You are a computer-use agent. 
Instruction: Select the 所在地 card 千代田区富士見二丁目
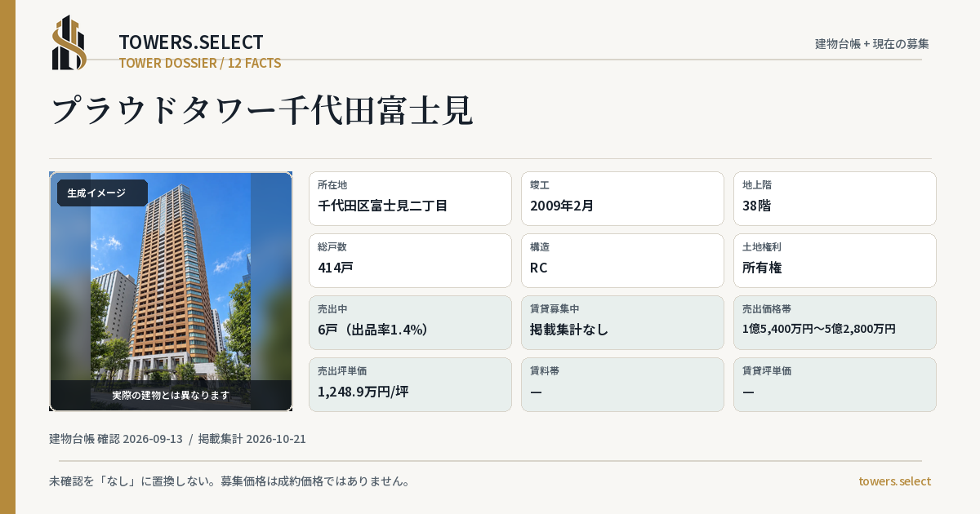pyautogui.click(x=410, y=198)
